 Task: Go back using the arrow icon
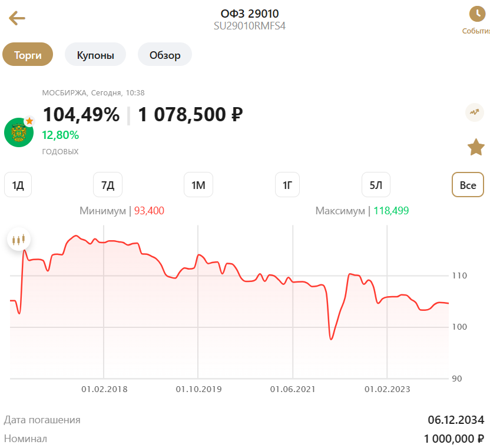[16, 18]
